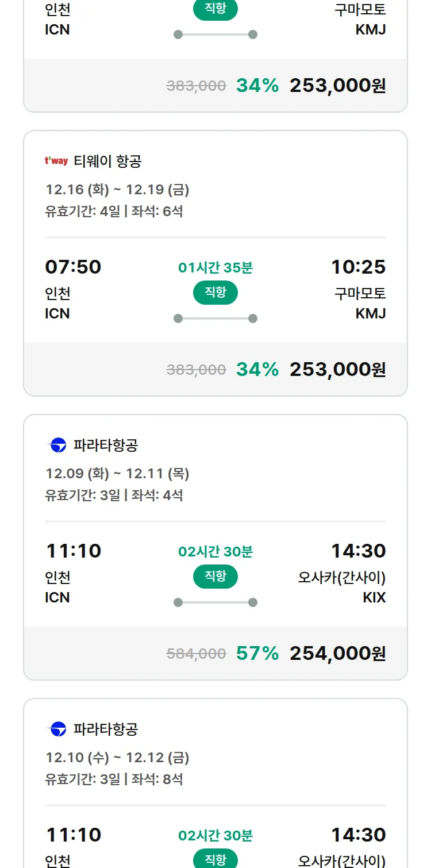Click 14:30 arrival time on 12.09 flight
This screenshot has width=431, height=868.
358,551
